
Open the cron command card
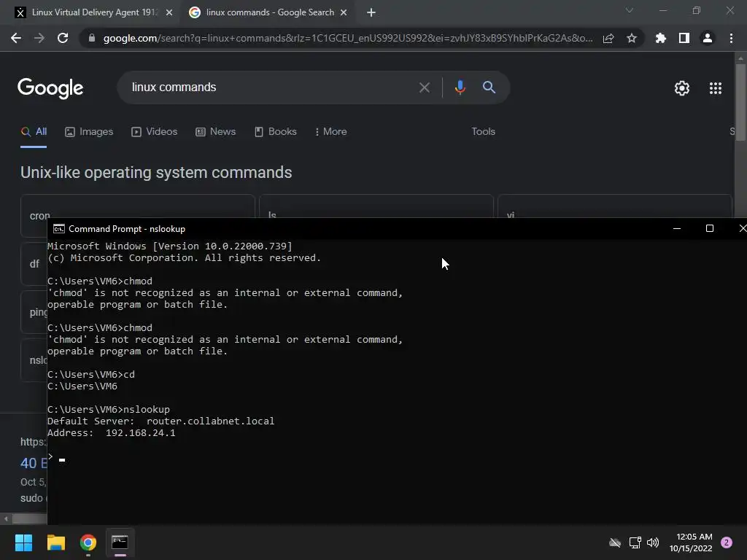point(138,206)
